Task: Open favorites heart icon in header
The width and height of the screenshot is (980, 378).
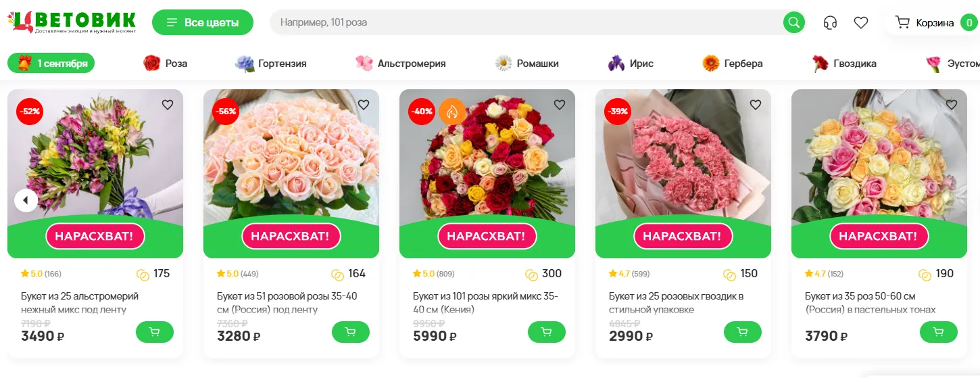Action: (x=860, y=22)
